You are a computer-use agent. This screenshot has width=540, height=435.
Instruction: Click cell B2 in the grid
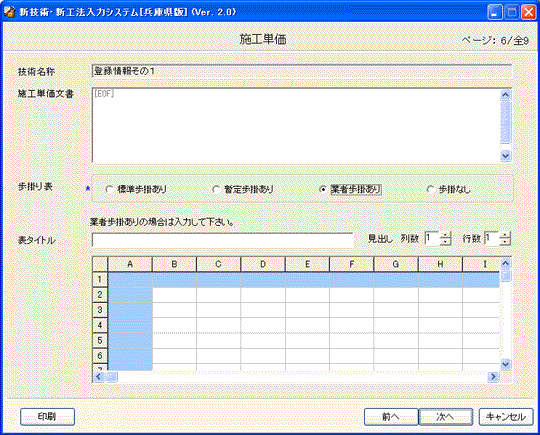[174, 295]
